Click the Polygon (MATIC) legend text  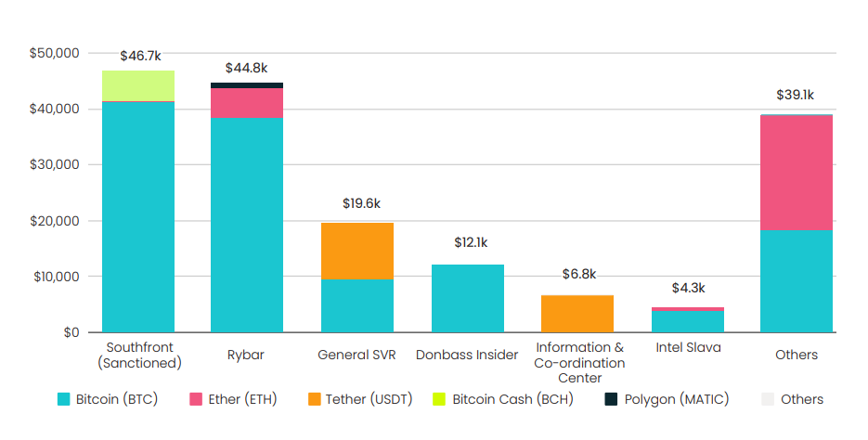click(x=676, y=399)
